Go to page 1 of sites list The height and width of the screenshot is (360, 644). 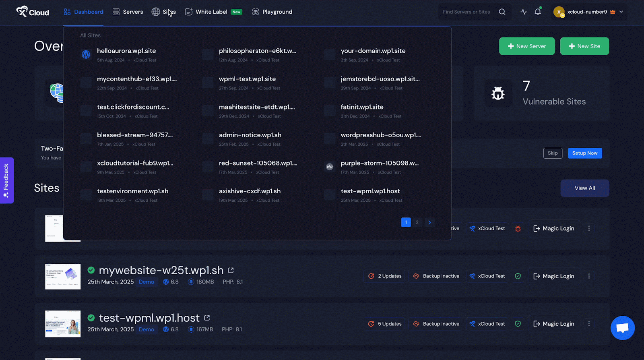coord(406,222)
